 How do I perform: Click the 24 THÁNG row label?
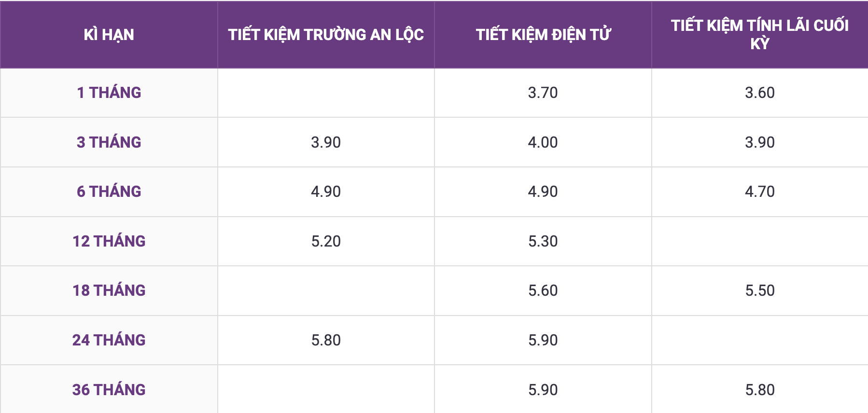109,340
